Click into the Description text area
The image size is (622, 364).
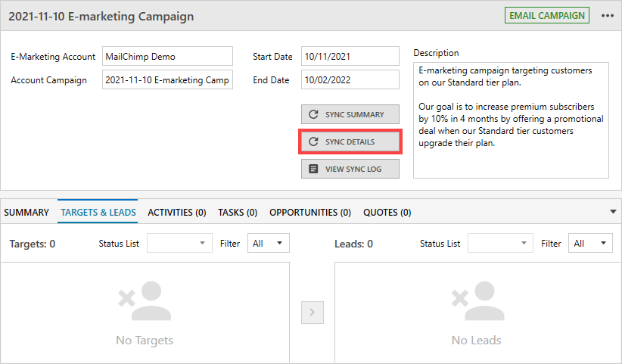point(511,120)
